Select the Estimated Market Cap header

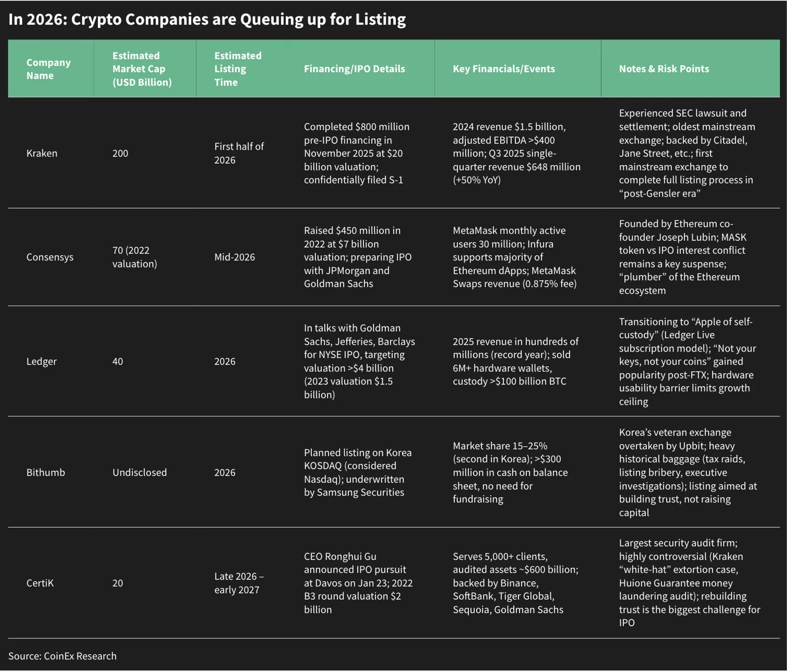[x=142, y=69]
